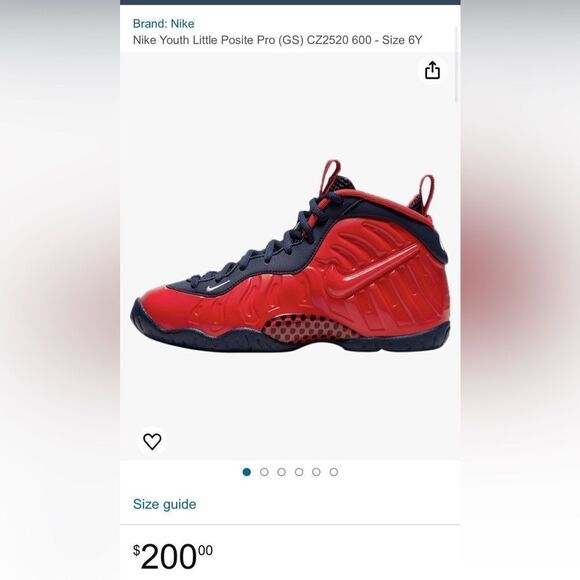Click the CZ2520 600 product code text
The height and width of the screenshot is (580, 580).
339,40
